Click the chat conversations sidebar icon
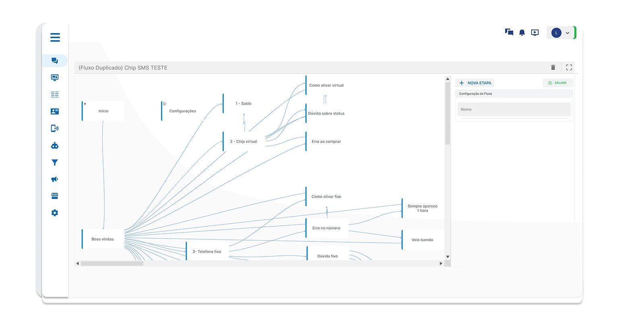This screenshot has width=644, height=319. click(x=55, y=61)
